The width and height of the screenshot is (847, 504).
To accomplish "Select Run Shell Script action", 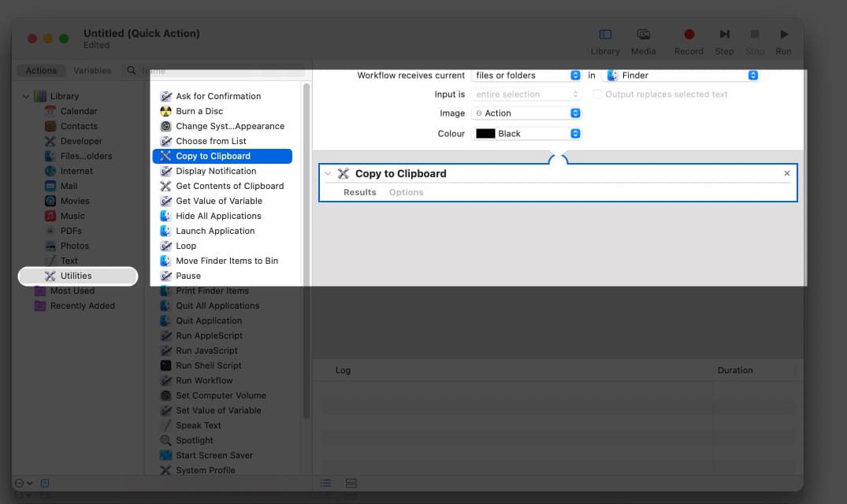I will 208,366.
